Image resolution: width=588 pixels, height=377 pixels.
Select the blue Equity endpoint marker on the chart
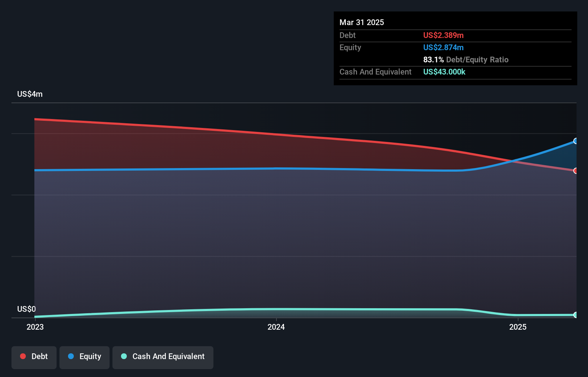pos(575,141)
